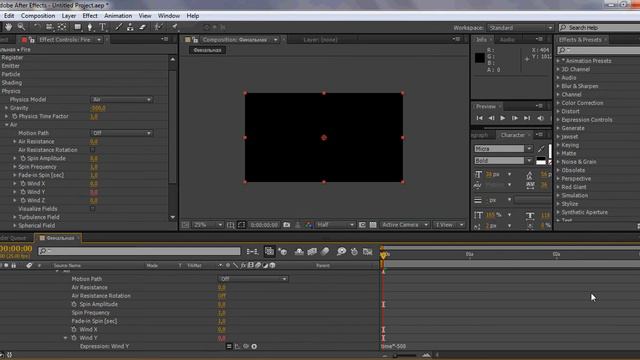
Task: Open Brainstorm icon in timeline
Action: [341, 252]
